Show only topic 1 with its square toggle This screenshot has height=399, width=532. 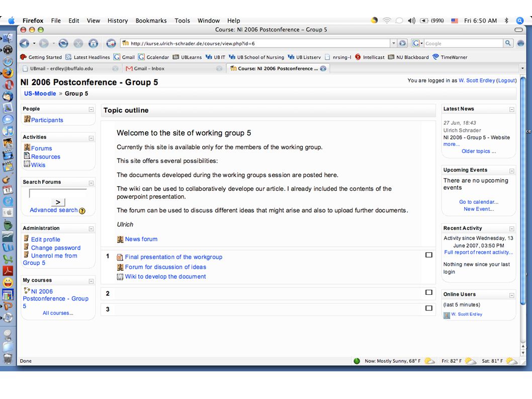(429, 255)
